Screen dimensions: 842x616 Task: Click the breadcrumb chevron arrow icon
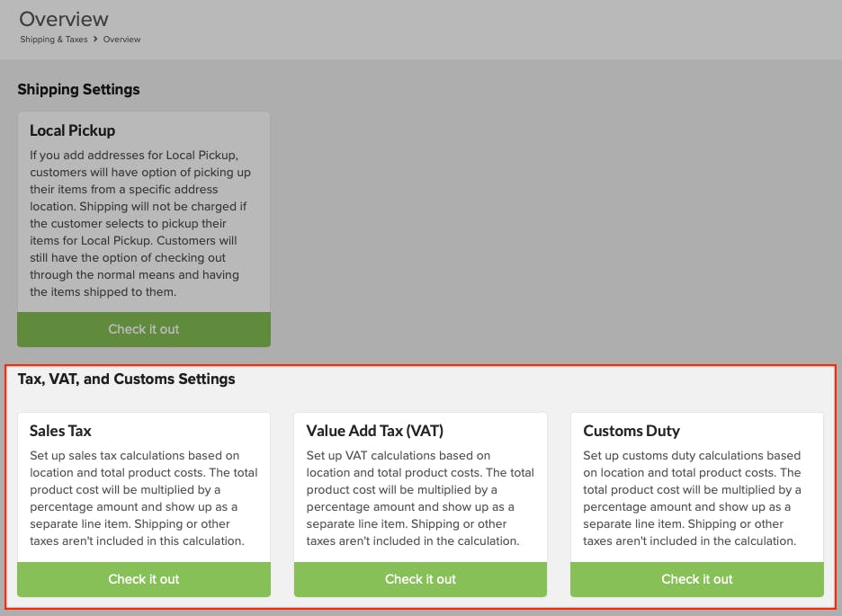(95, 39)
